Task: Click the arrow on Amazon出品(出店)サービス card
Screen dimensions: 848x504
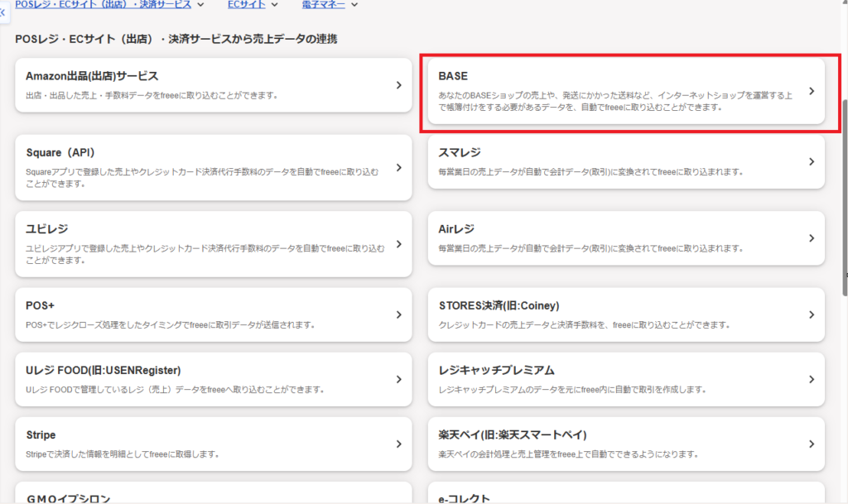Action: coord(398,85)
